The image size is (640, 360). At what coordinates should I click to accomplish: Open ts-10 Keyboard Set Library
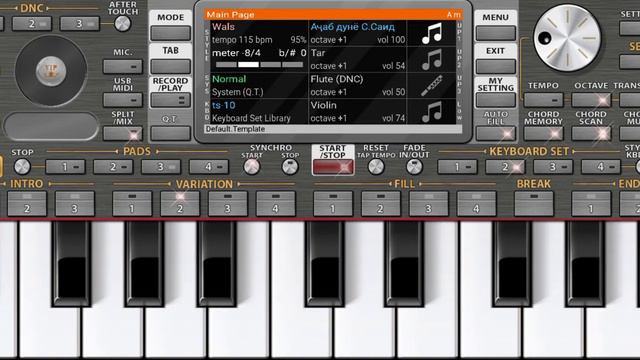pos(259,111)
